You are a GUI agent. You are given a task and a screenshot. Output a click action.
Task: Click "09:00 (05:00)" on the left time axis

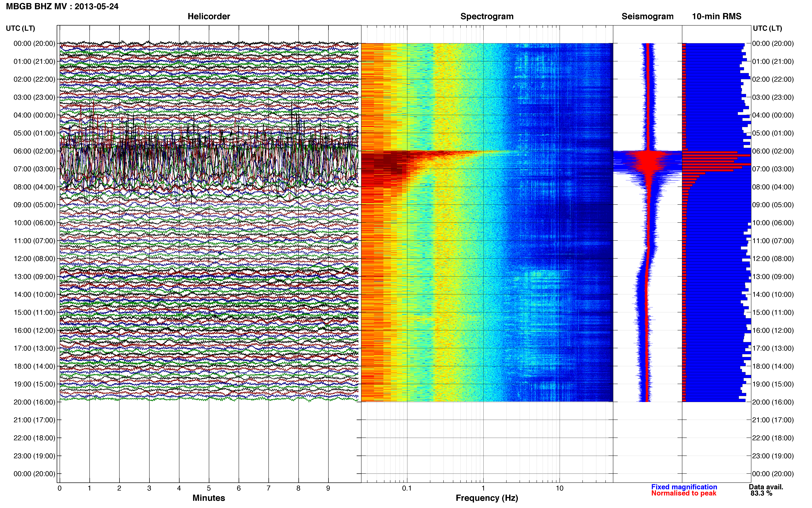34,205
